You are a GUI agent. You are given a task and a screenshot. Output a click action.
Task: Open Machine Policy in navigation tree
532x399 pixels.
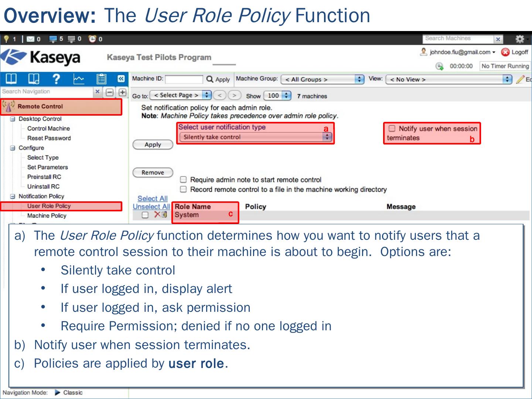[47, 216]
